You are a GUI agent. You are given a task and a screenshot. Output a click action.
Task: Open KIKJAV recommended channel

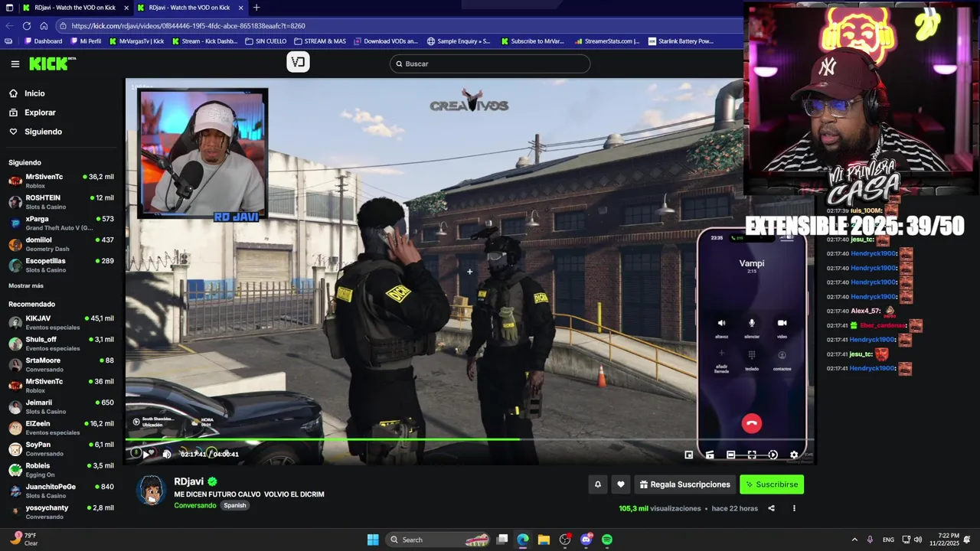(x=61, y=322)
